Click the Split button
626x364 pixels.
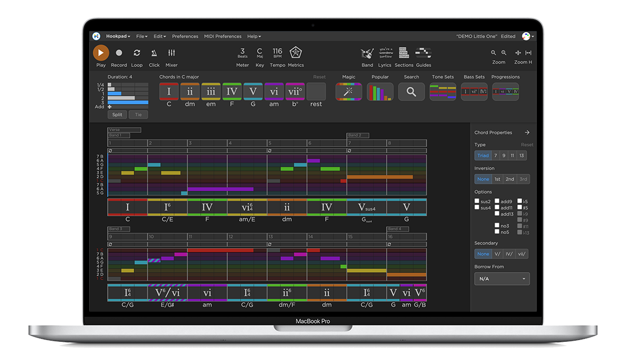117,114
